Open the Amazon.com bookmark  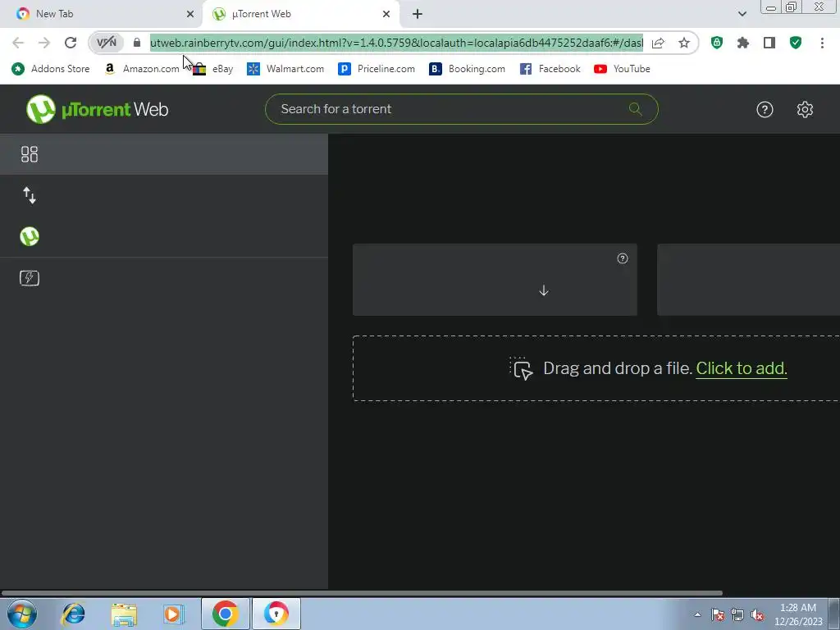(x=141, y=69)
